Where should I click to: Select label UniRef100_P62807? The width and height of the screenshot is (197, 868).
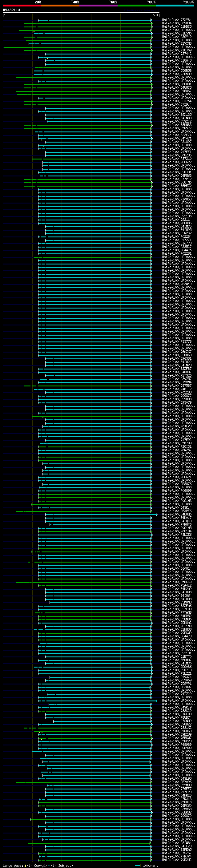point(177,687)
